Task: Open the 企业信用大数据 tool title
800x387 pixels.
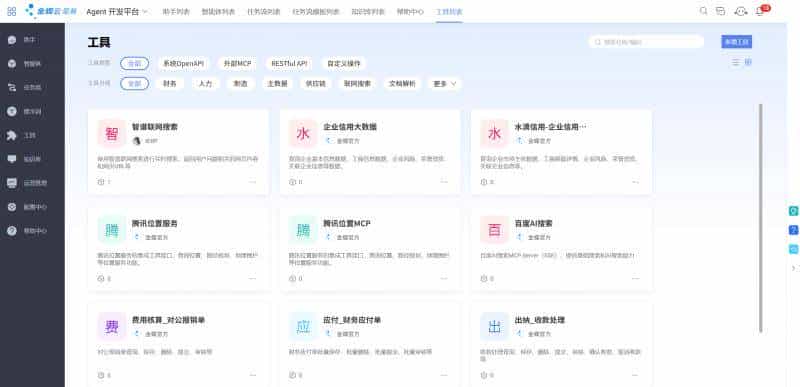Action: [x=350, y=127]
